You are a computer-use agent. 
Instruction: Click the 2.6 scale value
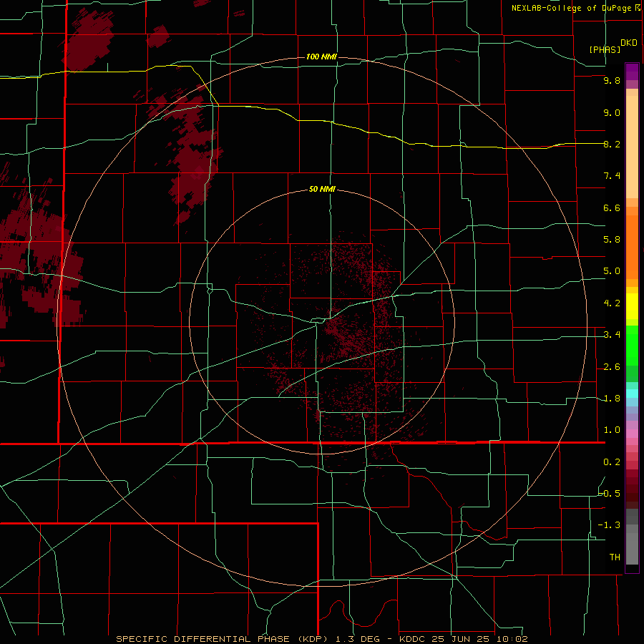coord(612,367)
